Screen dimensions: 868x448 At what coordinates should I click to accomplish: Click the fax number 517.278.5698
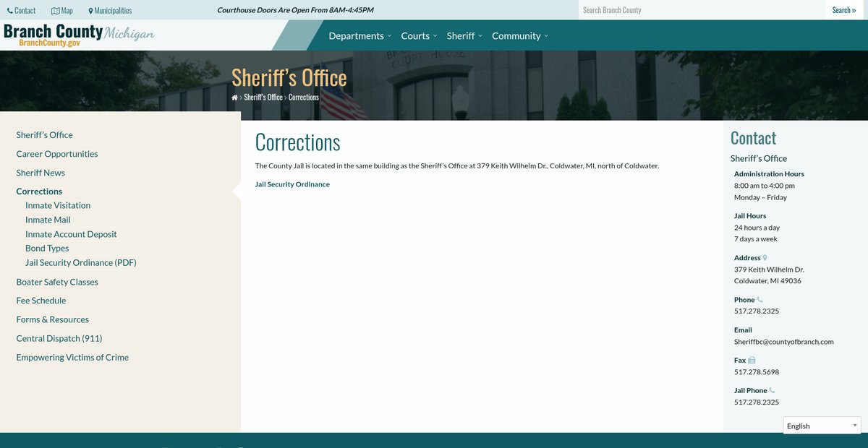point(757,372)
